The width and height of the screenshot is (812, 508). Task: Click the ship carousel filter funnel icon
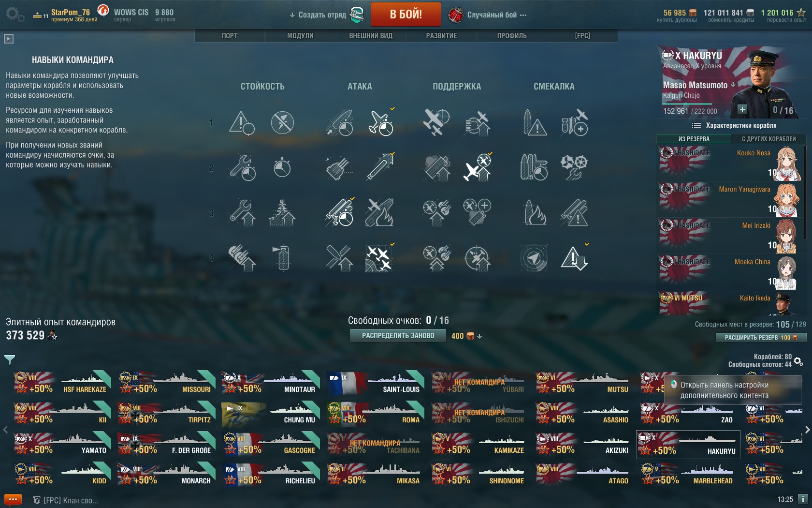(10, 359)
